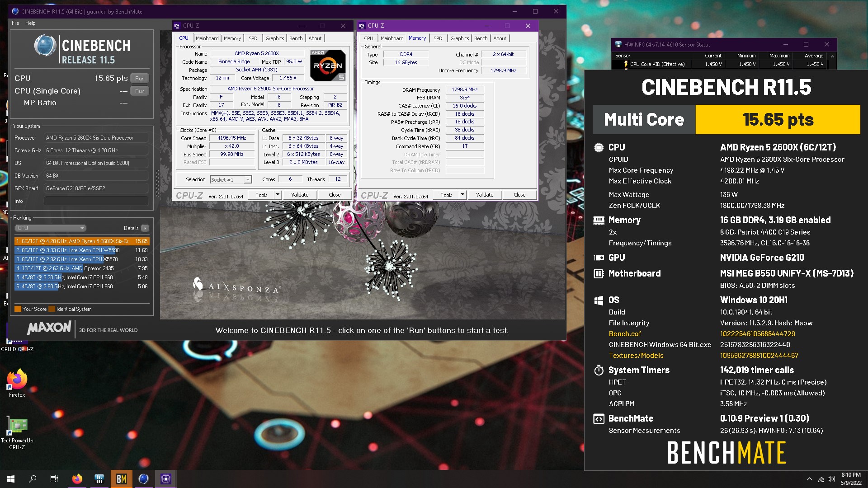Click Identical System legend swatch
868x488 pixels.
pyautogui.click(x=52, y=309)
